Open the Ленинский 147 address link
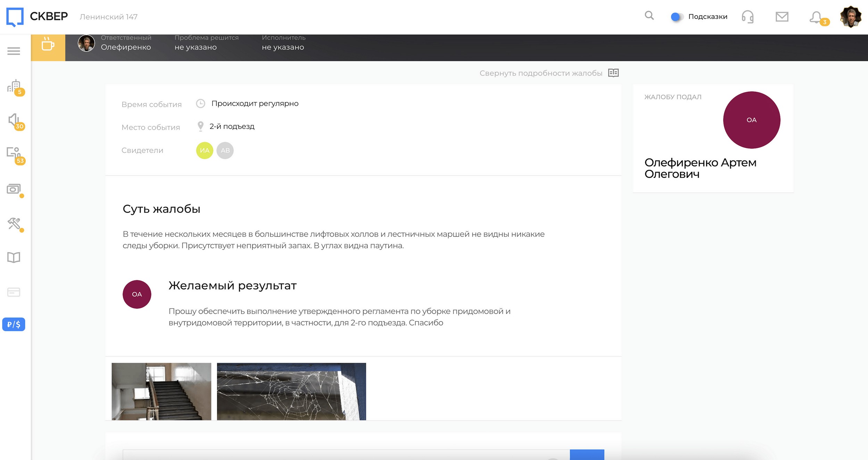Viewport: 868px width, 460px height. coord(108,17)
